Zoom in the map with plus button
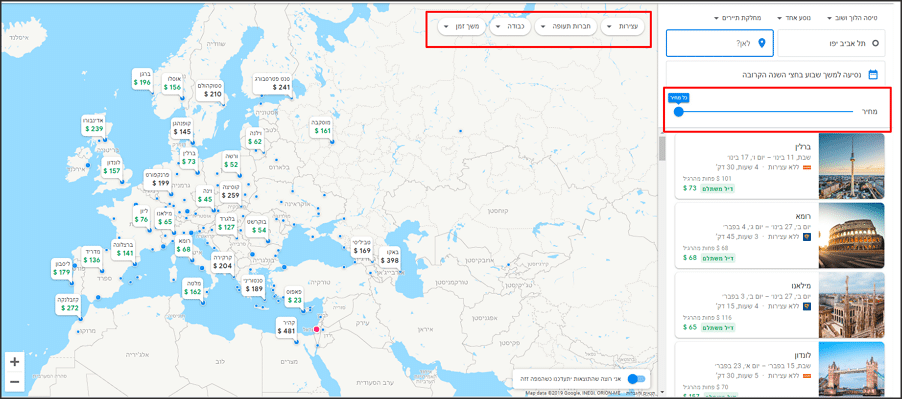 click(14, 362)
